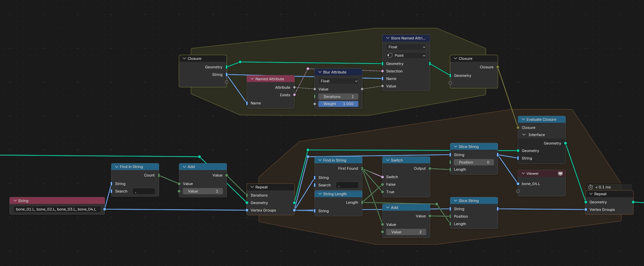
Task: Click the Iterations input socket on the Repeat node
Action: click(x=247, y=195)
